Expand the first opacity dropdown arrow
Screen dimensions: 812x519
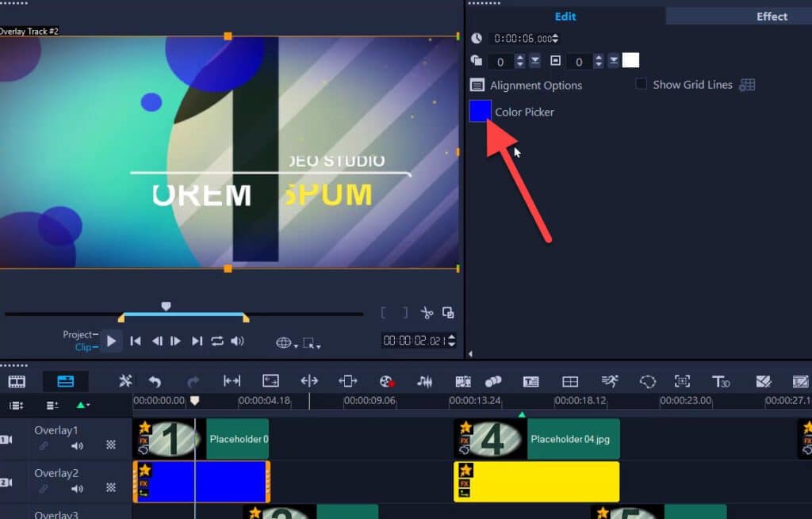535,61
